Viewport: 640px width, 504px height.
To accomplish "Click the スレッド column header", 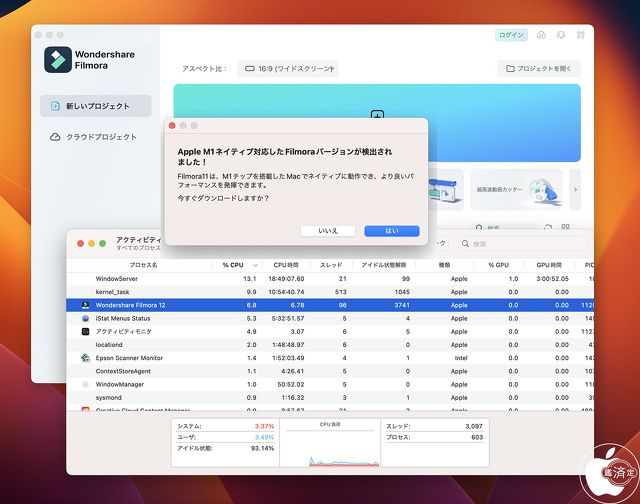I will coord(331,265).
